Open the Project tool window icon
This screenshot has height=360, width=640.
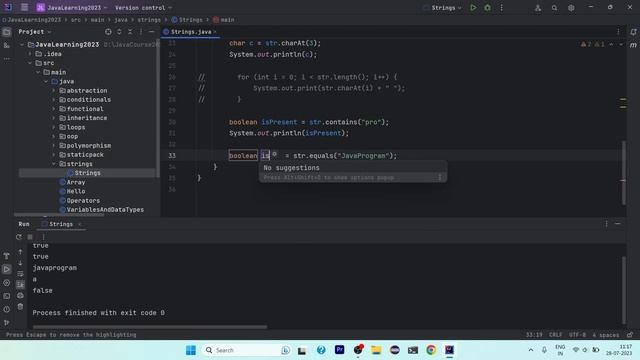click(7, 32)
